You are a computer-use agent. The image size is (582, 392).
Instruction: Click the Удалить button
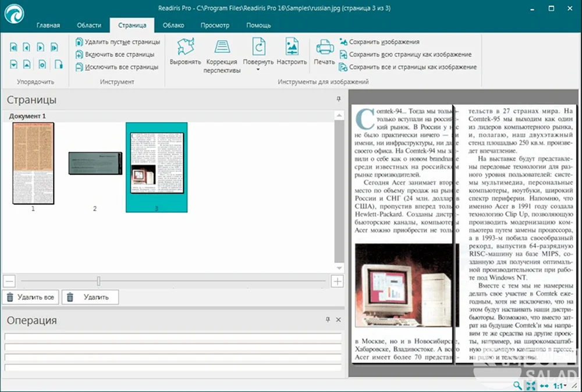tap(90, 297)
